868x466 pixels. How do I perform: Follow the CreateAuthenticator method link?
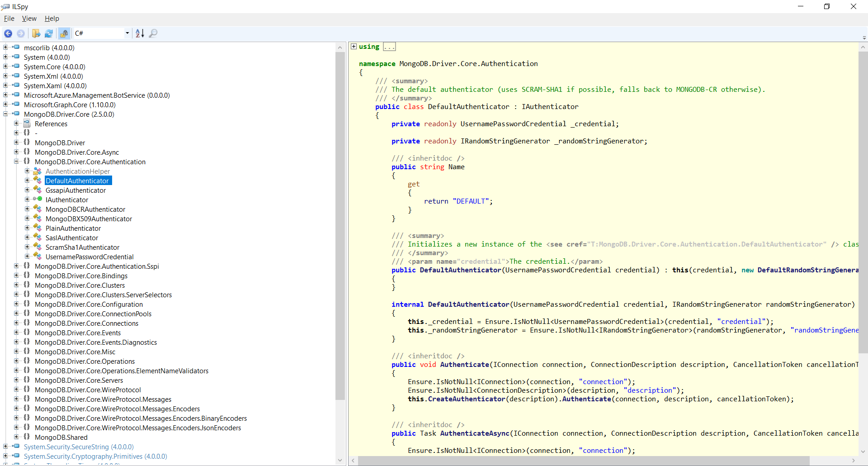coord(467,399)
